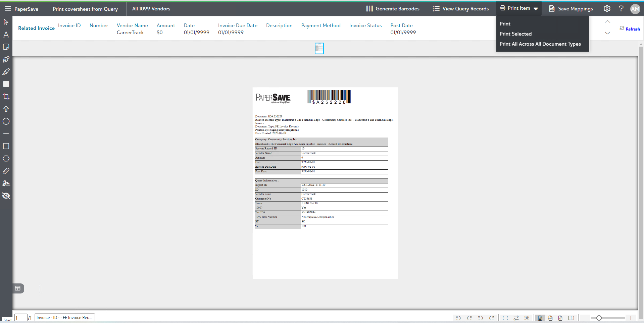
Task: Click the Refresh link
Action: coord(633,29)
